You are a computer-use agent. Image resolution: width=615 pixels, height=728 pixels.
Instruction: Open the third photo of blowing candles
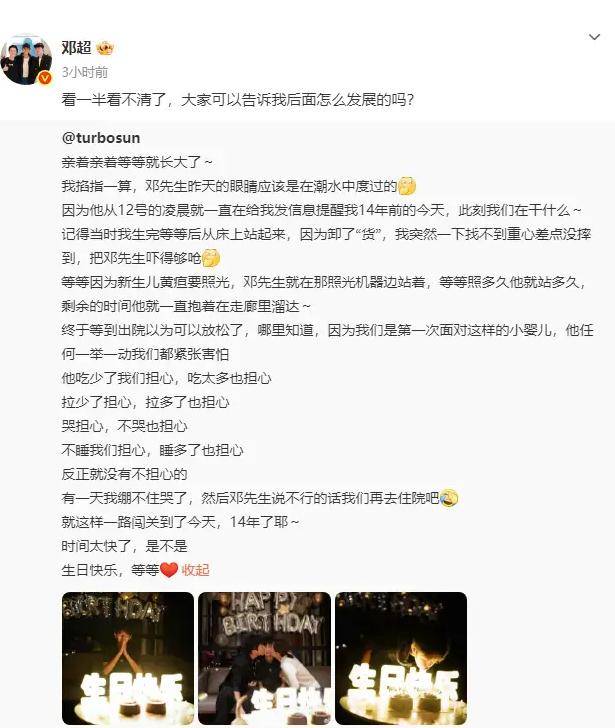click(401, 658)
